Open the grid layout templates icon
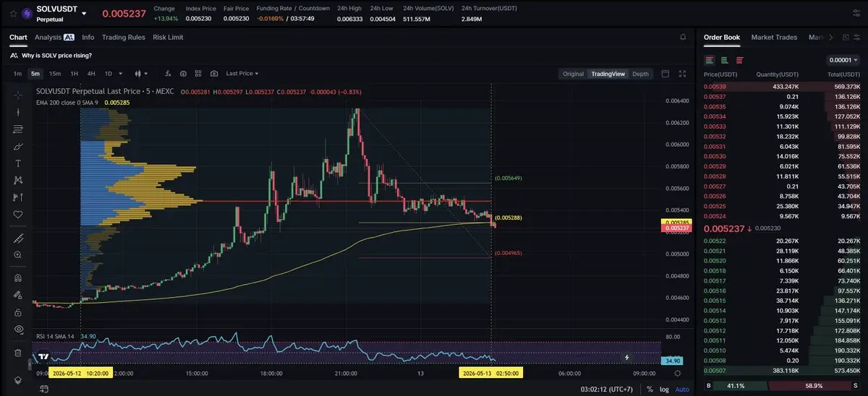The height and width of the screenshot is (396, 868). [198, 74]
